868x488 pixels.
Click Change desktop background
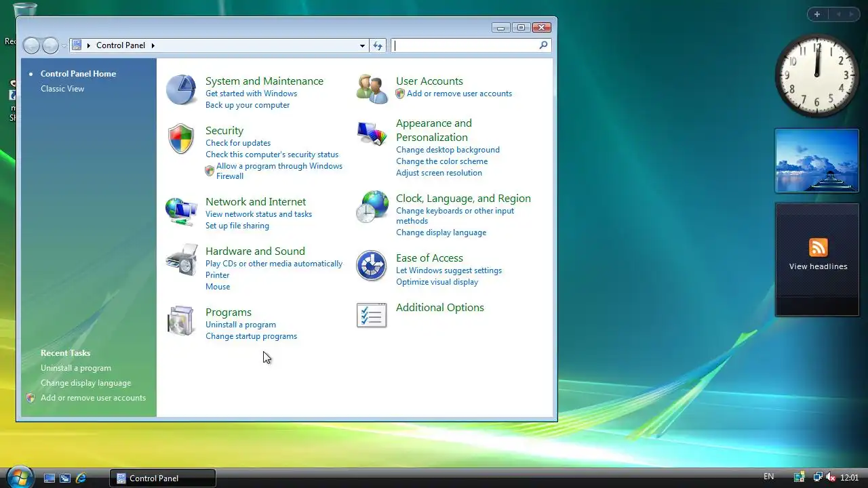(448, 150)
